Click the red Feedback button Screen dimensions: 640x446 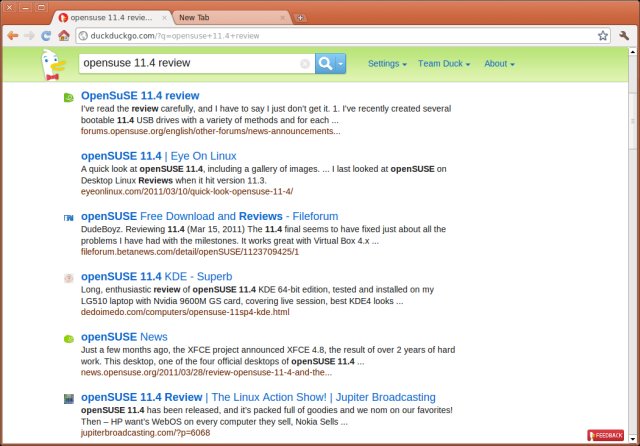(605, 436)
